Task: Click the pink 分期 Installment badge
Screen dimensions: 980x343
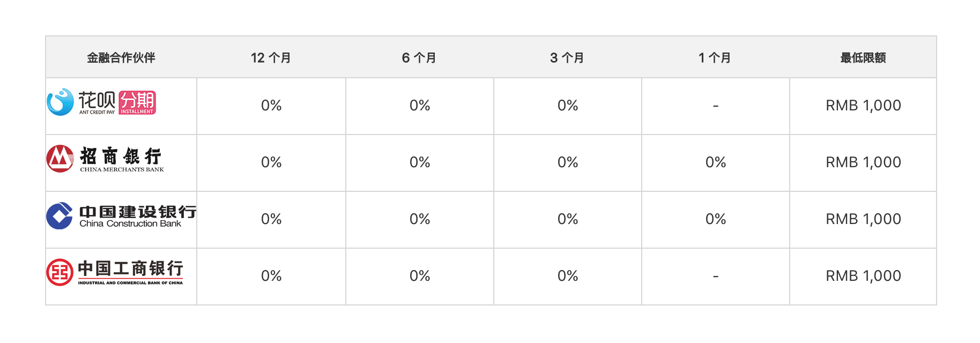Action: coord(137,102)
